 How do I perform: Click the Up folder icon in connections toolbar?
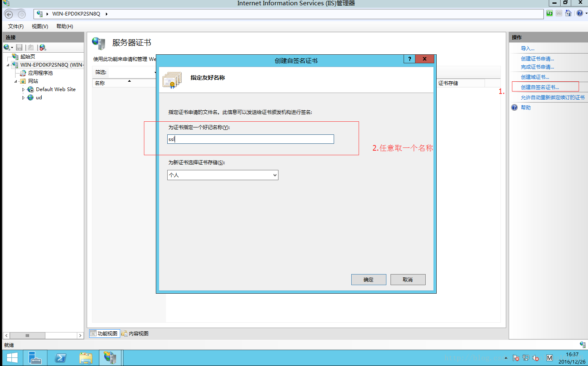point(31,47)
